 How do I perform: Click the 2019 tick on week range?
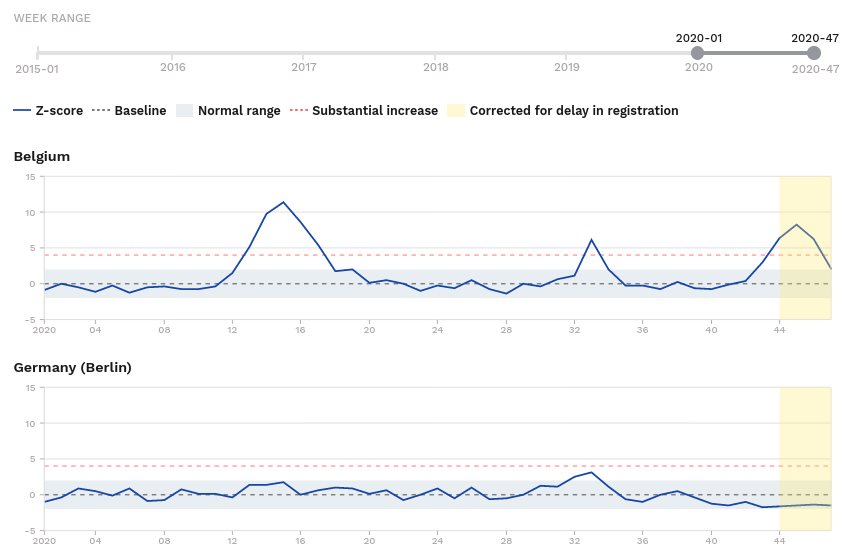(x=567, y=66)
